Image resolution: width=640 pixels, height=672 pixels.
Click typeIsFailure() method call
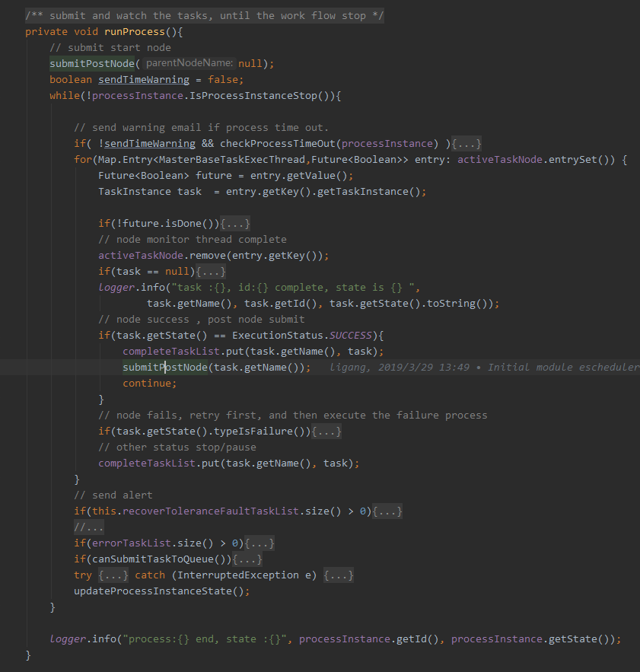[x=259, y=432]
